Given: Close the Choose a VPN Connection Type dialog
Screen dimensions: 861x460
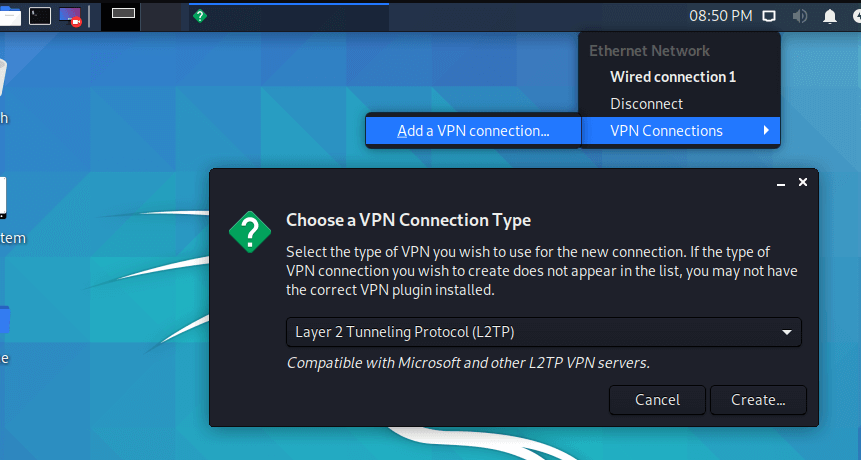Looking at the screenshot, I should (x=803, y=182).
